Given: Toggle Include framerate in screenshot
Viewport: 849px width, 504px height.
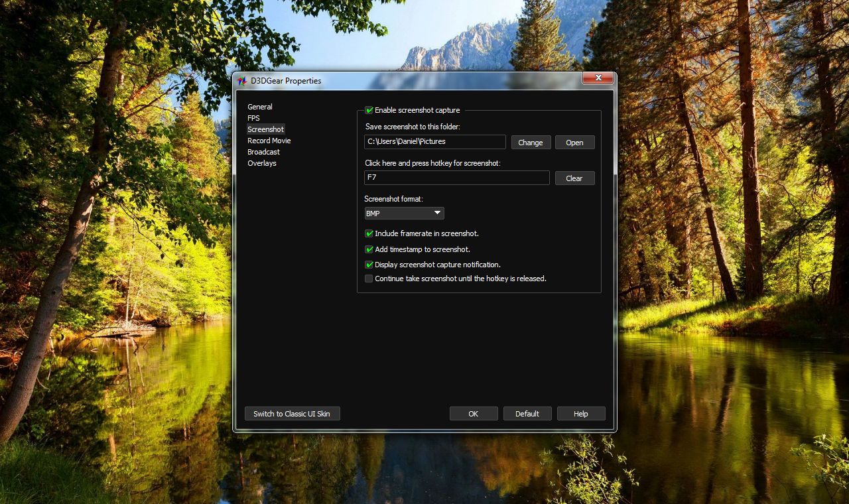Looking at the screenshot, I should [x=369, y=233].
